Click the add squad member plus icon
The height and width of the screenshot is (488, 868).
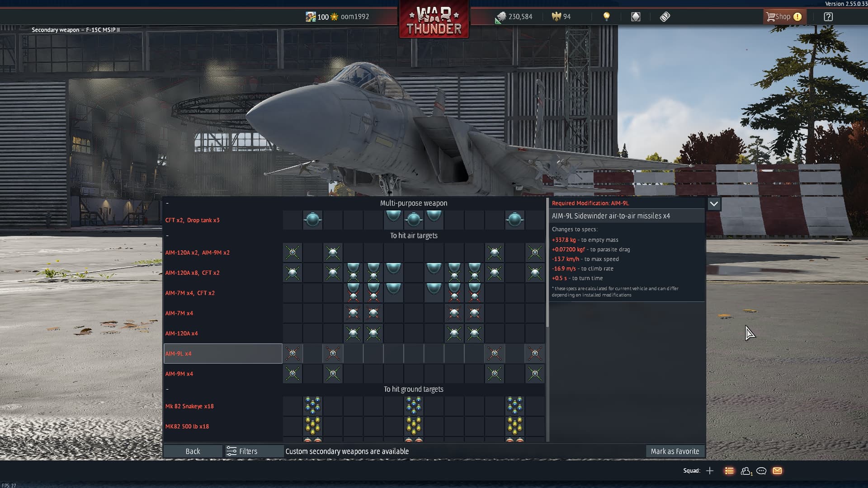[x=710, y=471]
